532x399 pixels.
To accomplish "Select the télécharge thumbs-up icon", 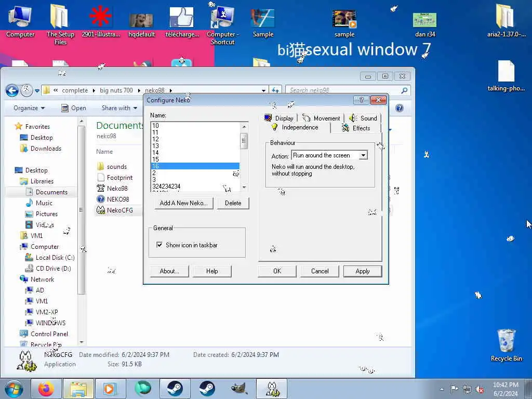I will 182,22.
